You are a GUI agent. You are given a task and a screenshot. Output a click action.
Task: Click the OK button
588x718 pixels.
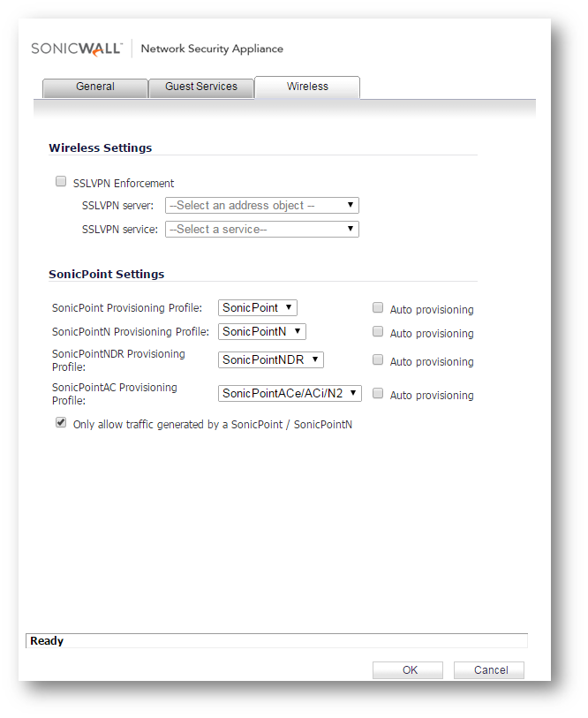pyautogui.click(x=408, y=670)
